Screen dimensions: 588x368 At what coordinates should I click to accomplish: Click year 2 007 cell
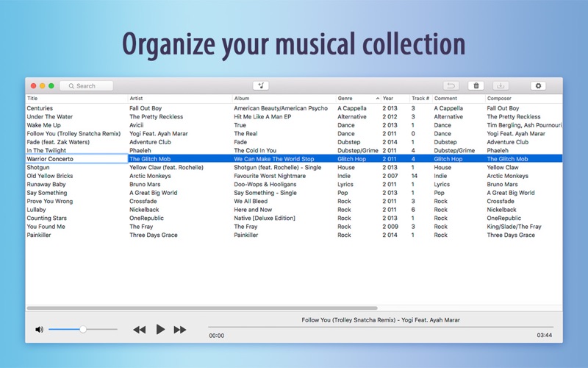tap(390, 176)
